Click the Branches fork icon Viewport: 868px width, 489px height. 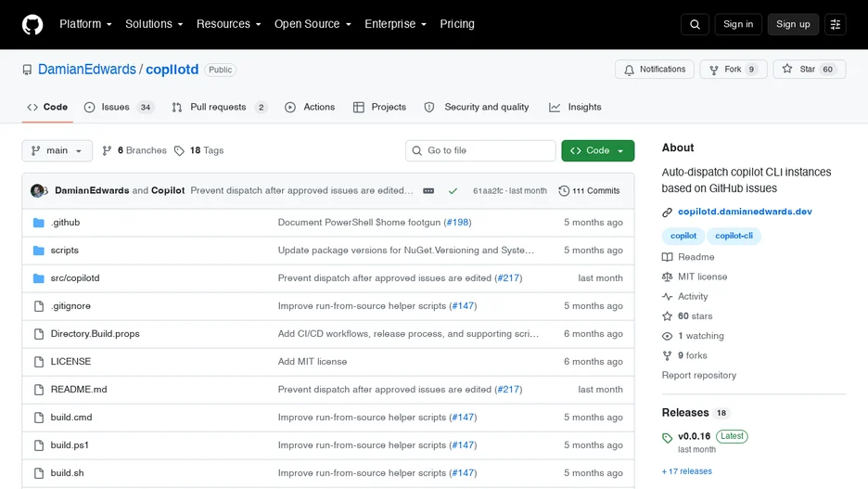(107, 150)
